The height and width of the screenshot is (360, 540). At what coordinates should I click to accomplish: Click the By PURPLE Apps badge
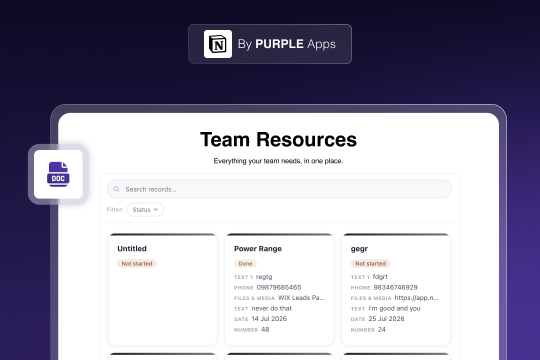click(270, 44)
